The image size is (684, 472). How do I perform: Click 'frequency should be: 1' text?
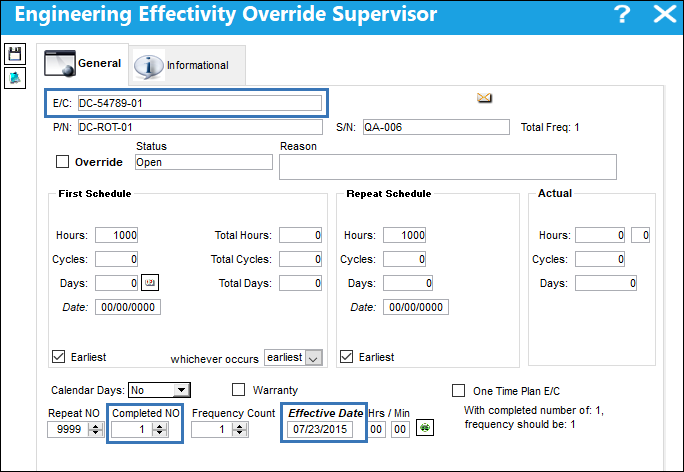click(x=520, y=424)
